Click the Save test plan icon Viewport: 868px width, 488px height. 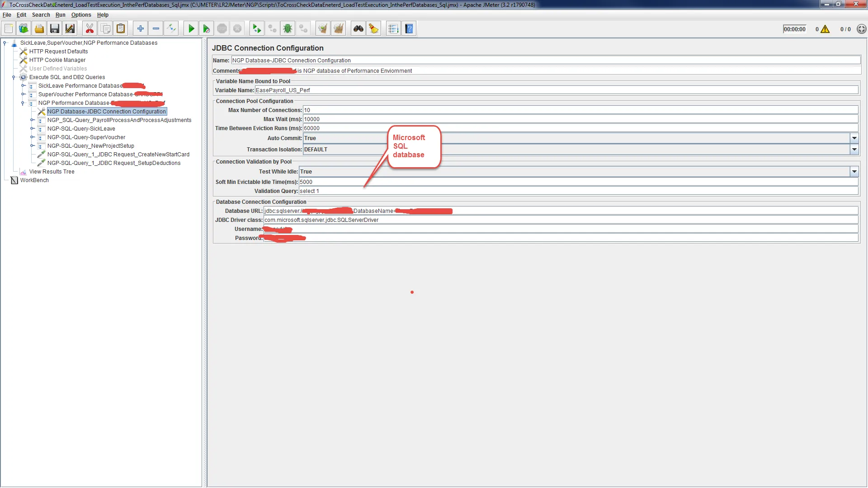pyautogui.click(x=55, y=29)
